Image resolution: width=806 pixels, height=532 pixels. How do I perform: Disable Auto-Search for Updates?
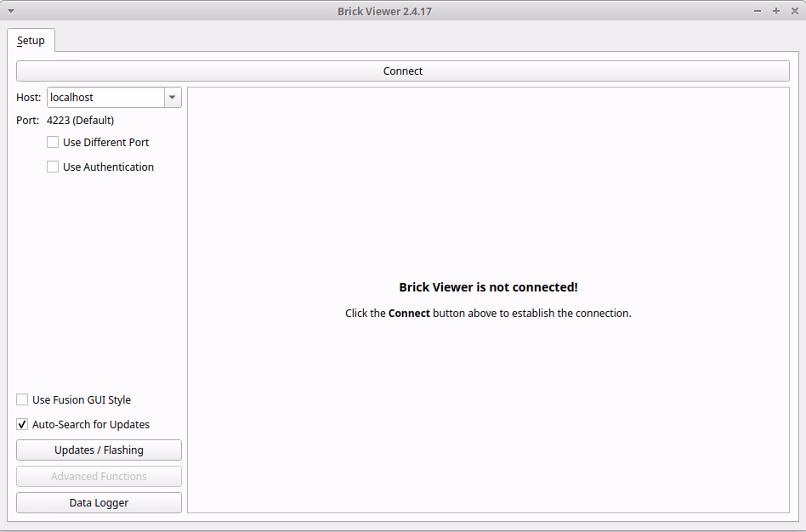[x=22, y=424]
